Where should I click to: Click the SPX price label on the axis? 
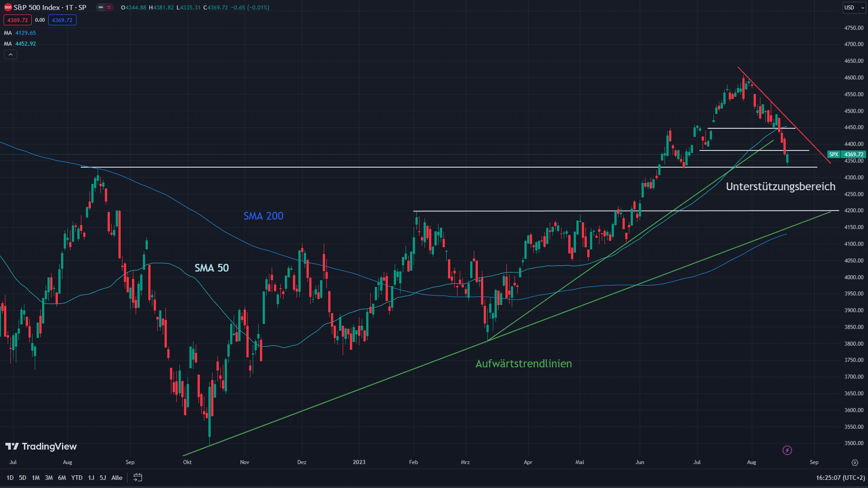click(x=834, y=155)
